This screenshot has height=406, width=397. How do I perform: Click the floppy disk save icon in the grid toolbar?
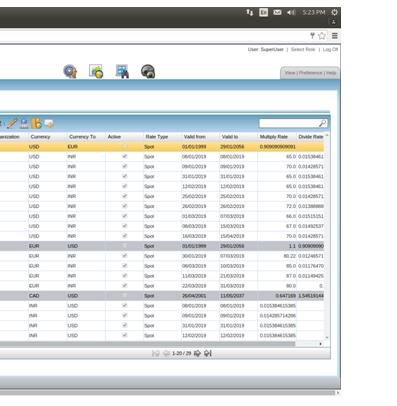[24, 123]
